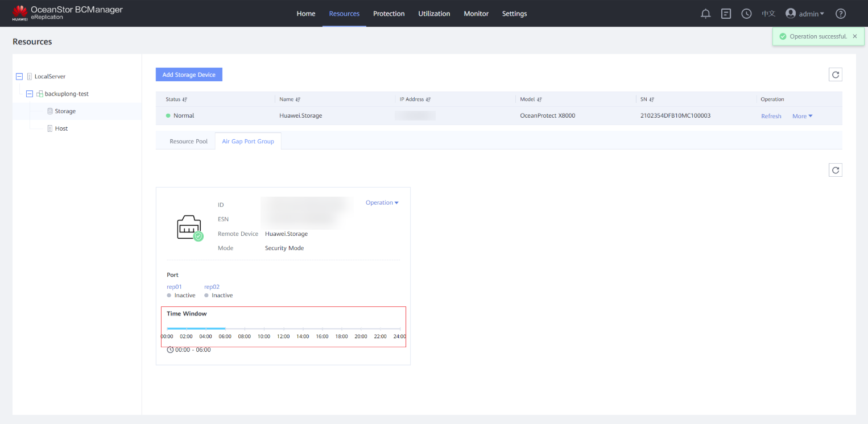The width and height of the screenshot is (868, 424).
Task: Open the Protection menu
Action: coord(388,14)
